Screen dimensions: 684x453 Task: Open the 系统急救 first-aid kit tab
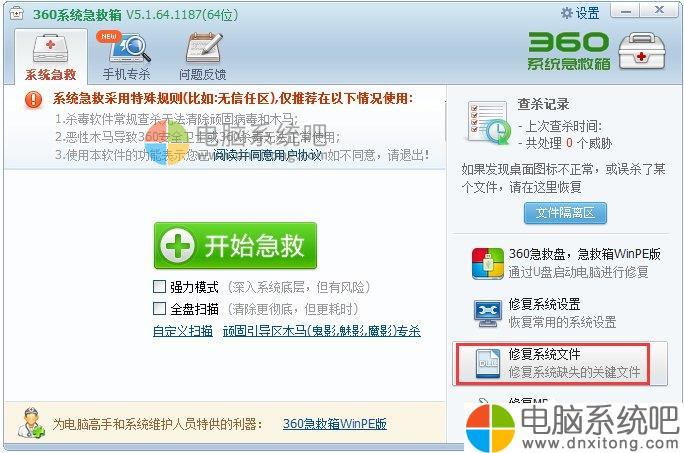(51, 57)
